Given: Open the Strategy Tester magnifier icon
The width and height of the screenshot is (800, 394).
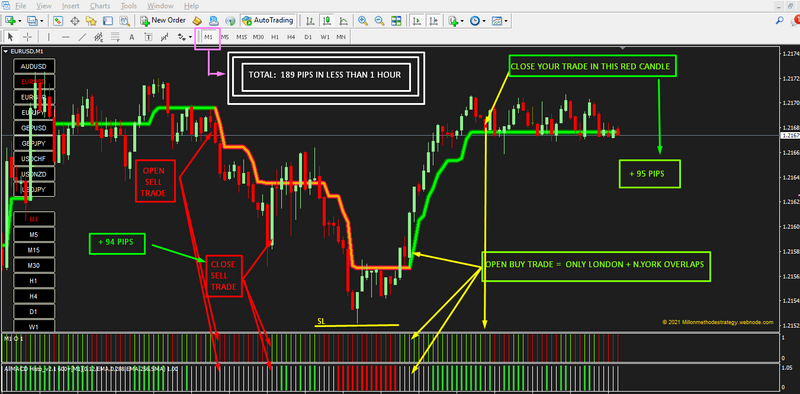Looking at the screenshot, I should click(124, 21).
